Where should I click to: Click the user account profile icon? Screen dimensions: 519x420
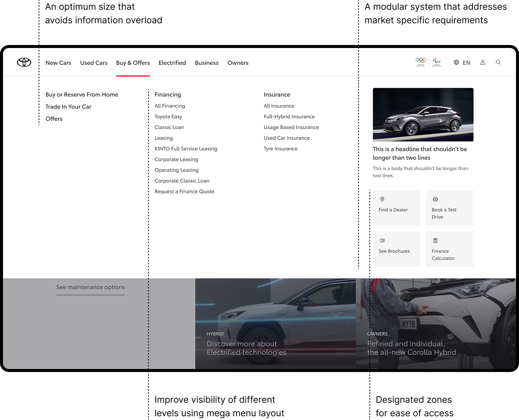pos(483,62)
